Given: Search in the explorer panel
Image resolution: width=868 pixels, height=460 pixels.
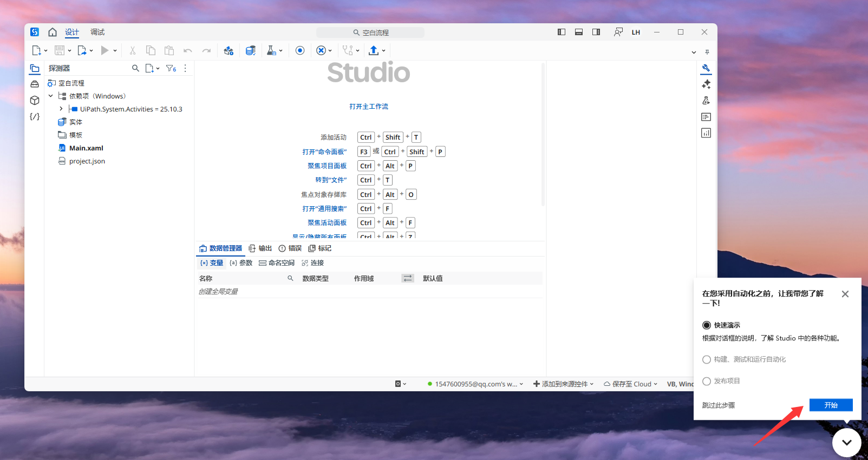Looking at the screenshot, I should coord(135,68).
